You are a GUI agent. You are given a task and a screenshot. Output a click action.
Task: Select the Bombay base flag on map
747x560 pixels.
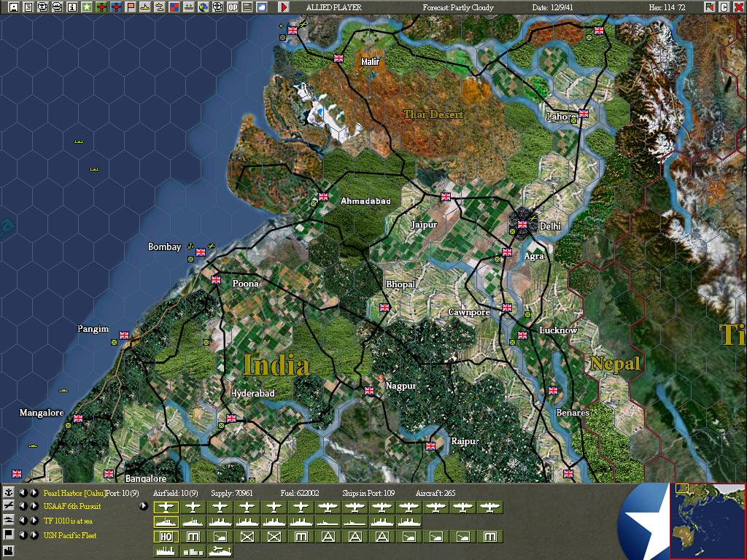tap(201, 252)
